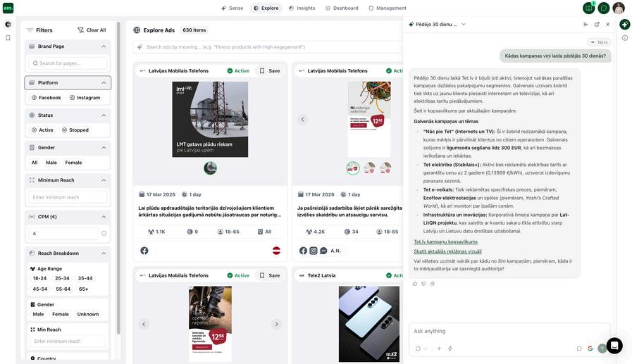This screenshot has width=632, height=364.
Task: Open the globe icon in the left sidebar
Action: coord(8,25)
